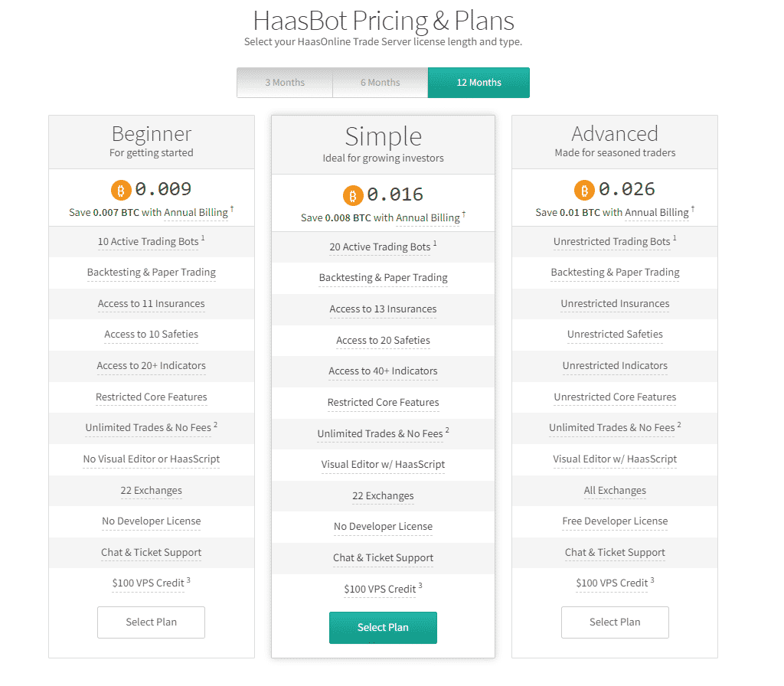
Task: Select the 12 Months billing tab
Action: click(479, 83)
